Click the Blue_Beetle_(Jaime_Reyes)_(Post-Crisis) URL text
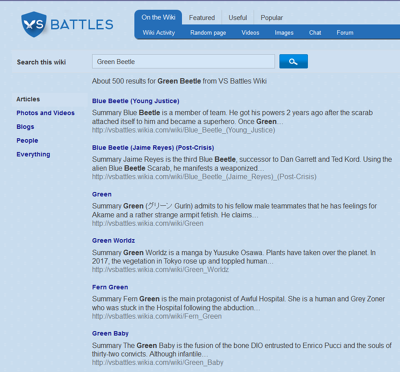 [x=204, y=177]
